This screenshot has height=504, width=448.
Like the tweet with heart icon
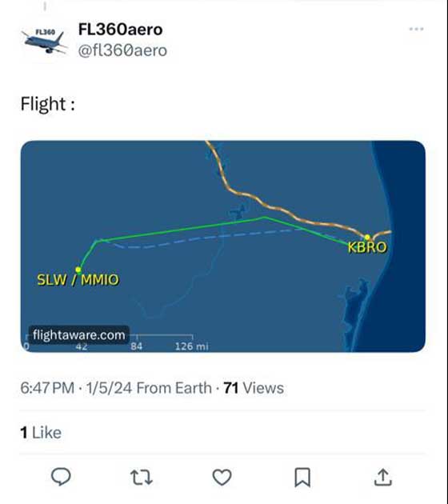[x=222, y=478]
